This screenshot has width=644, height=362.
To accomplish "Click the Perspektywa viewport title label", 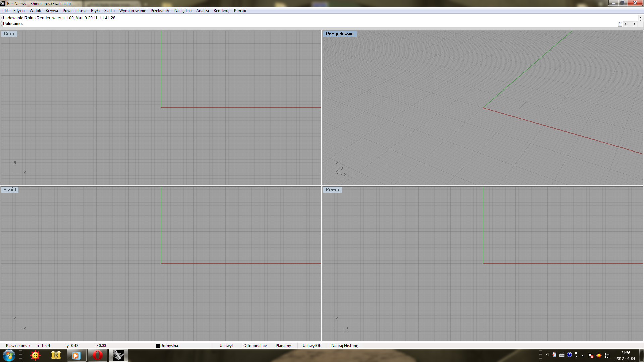I will tap(339, 34).
